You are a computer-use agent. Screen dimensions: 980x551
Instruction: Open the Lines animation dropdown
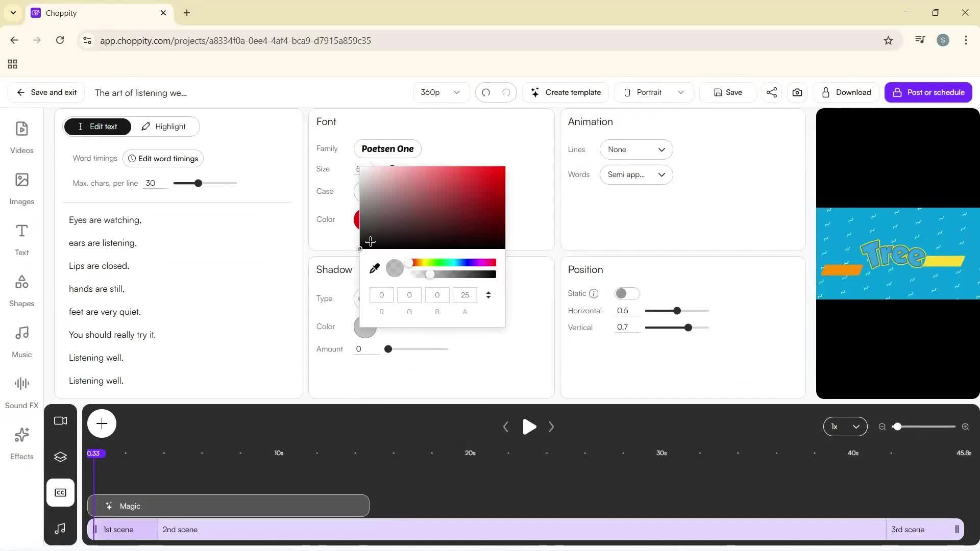click(x=636, y=149)
